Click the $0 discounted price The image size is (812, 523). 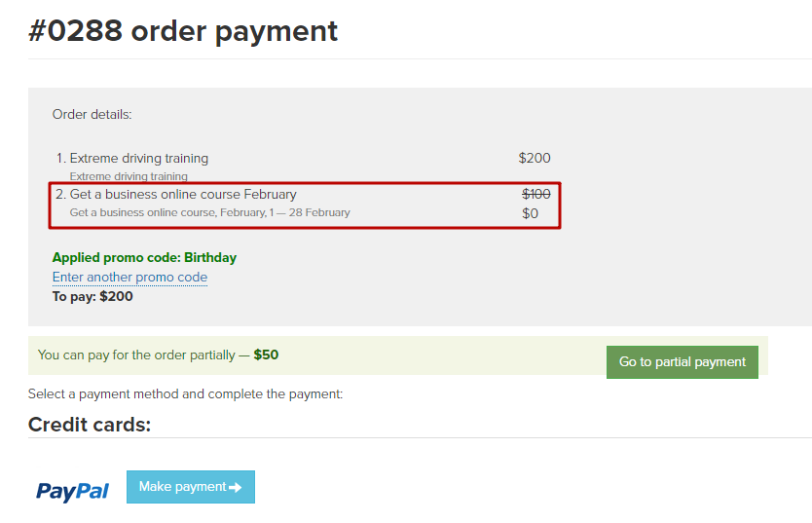click(x=530, y=213)
